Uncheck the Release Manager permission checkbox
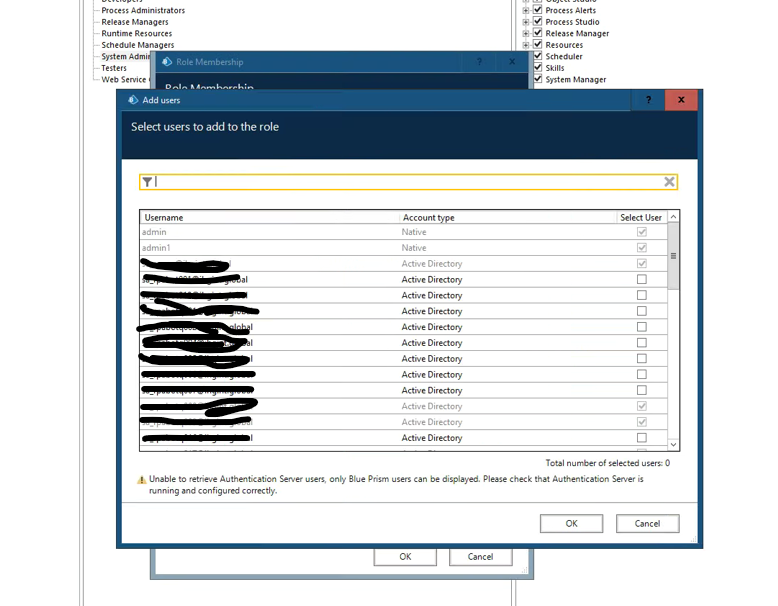The width and height of the screenshot is (778, 606). pyautogui.click(x=537, y=32)
